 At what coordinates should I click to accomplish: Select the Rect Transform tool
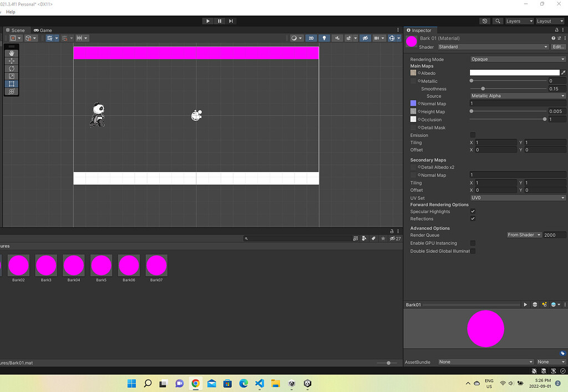tap(11, 84)
